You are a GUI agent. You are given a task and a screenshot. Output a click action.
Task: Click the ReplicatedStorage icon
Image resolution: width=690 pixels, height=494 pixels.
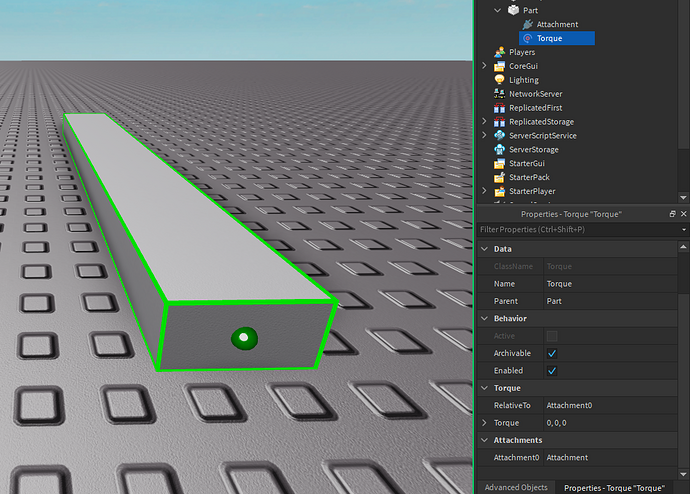point(499,121)
